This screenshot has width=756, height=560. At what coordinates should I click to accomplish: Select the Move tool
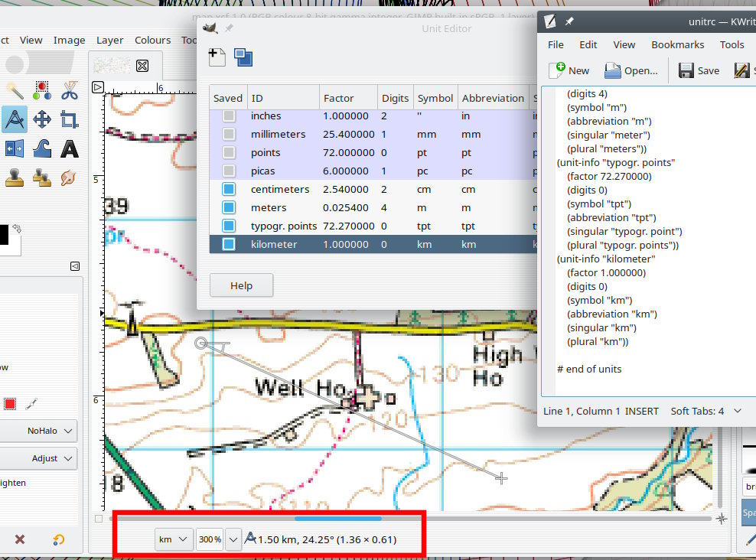point(42,119)
